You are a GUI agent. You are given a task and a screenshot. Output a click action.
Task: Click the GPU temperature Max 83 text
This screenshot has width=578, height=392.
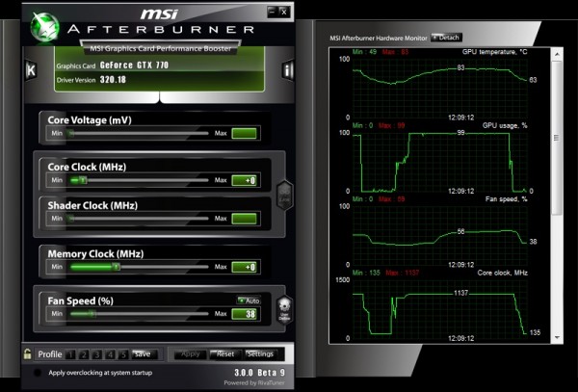coord(395,52)
